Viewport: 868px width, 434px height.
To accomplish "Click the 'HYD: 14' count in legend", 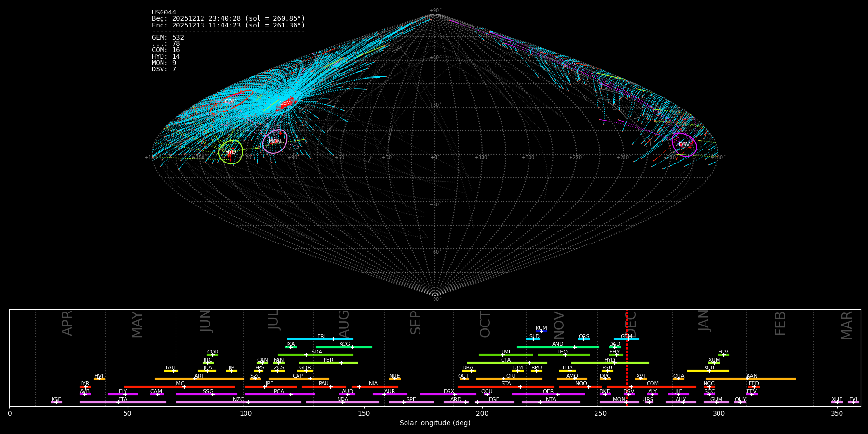I will tap(166, 57).
